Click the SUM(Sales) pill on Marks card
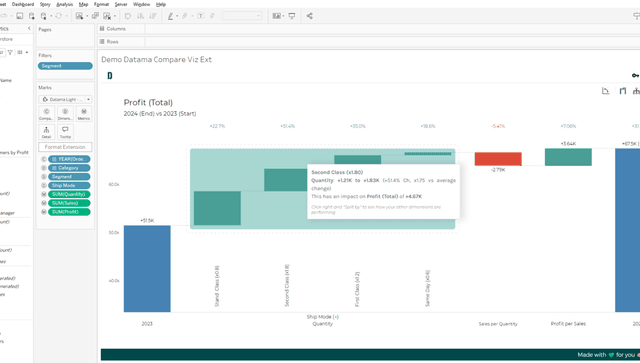This screenshot has width=640, height=363. click(69, 203)
